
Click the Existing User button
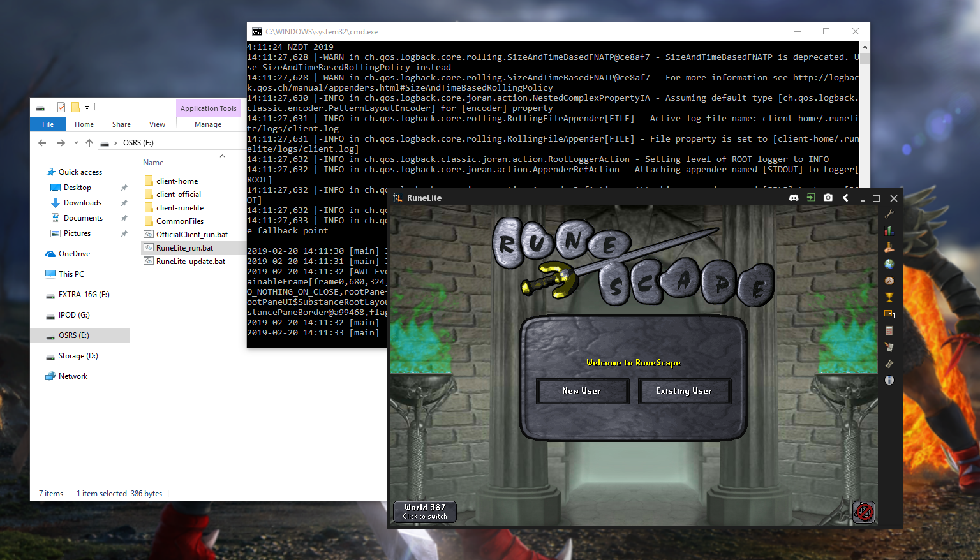[683, 391]
